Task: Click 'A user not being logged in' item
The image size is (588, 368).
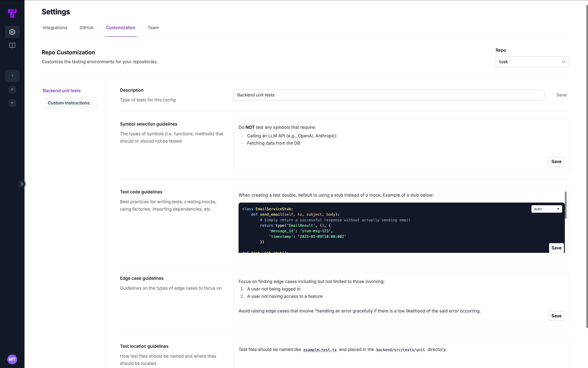Action: [274, 289]
